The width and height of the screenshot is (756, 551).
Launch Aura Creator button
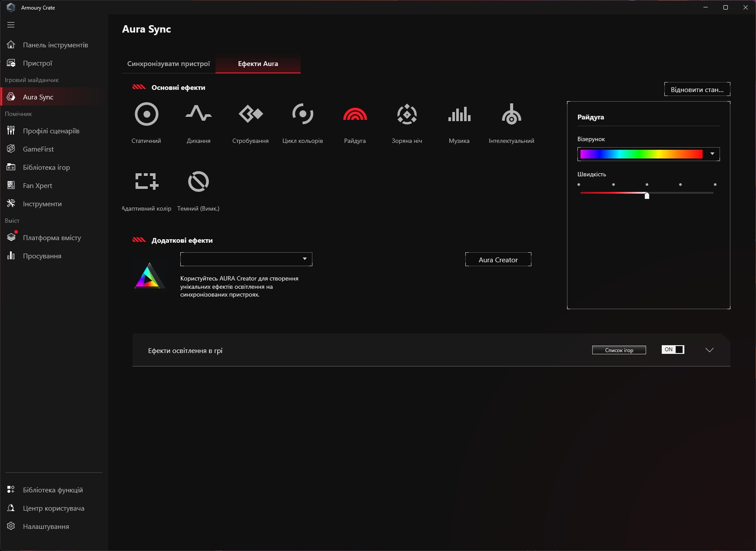498,260
